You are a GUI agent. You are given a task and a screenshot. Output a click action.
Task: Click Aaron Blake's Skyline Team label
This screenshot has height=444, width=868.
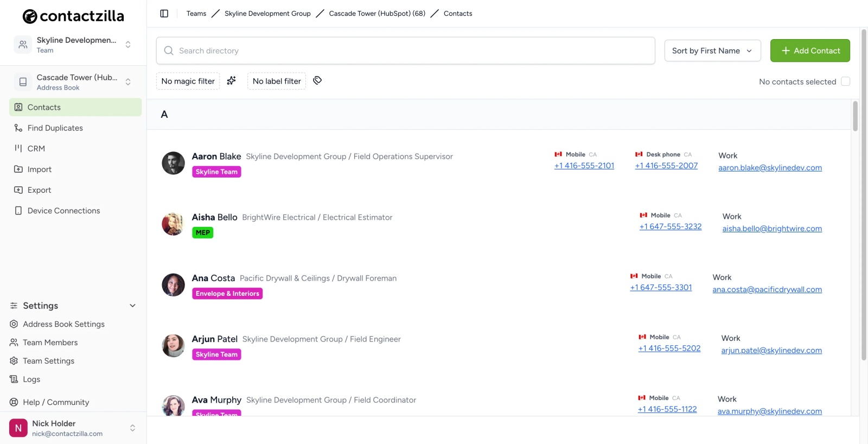coord(216,172)
